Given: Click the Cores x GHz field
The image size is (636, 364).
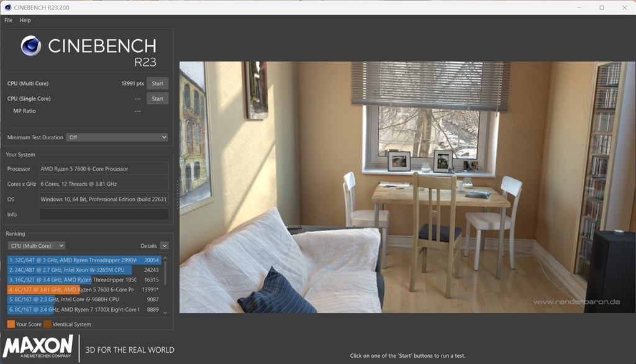Looking at the screenshot, I should [x=104, y=184].
